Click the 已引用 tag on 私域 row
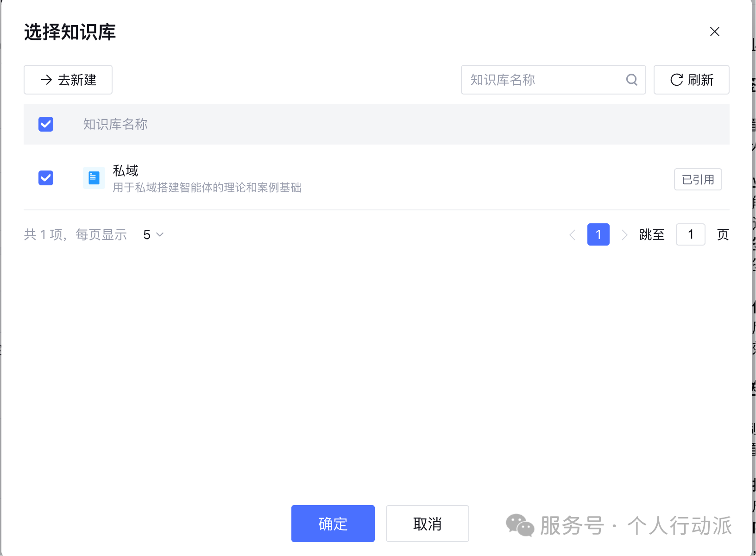Viewport: 756px width, 556px height. tap(698, 179)
